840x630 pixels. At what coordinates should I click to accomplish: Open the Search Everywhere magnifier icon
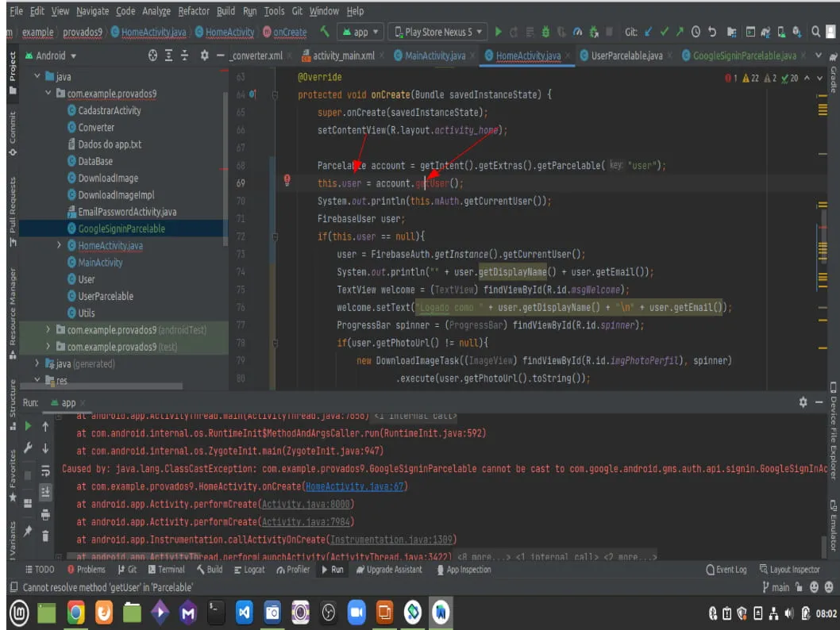815,32
